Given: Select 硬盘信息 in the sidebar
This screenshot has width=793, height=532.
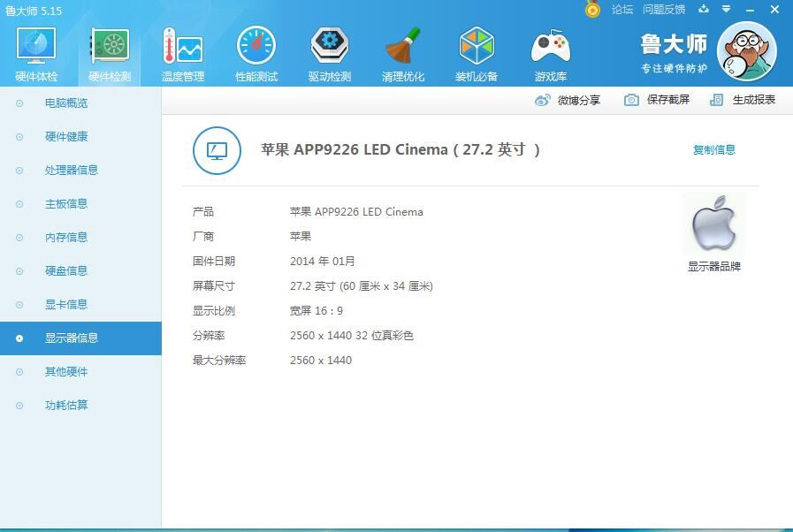Looking at the screenshot, I should pyautogui.click(x=81, y=271).
